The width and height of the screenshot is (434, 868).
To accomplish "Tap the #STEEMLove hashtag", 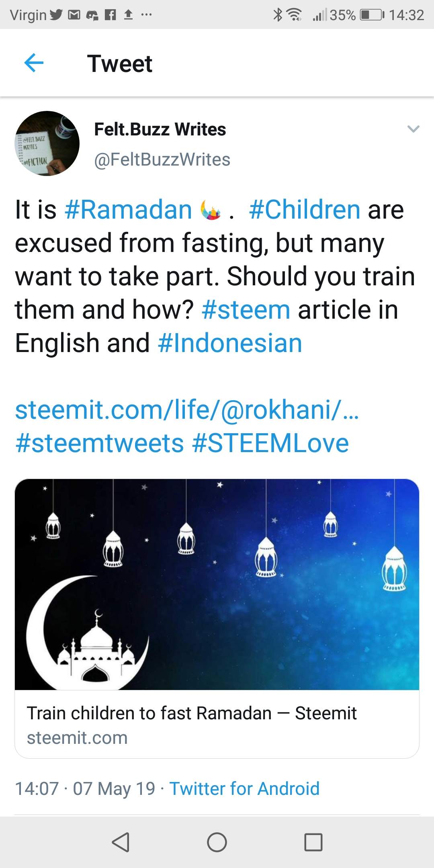I will (x=270, y=443).
